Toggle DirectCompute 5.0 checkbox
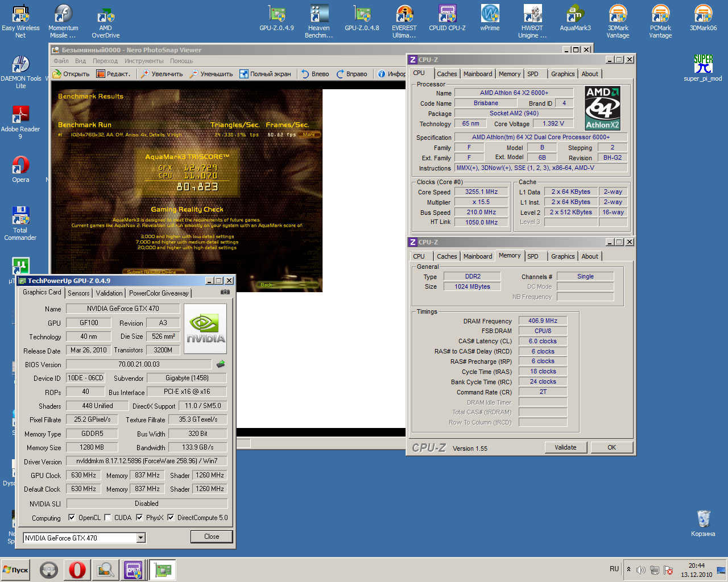 pyautogui.click(x=171, y=517)
